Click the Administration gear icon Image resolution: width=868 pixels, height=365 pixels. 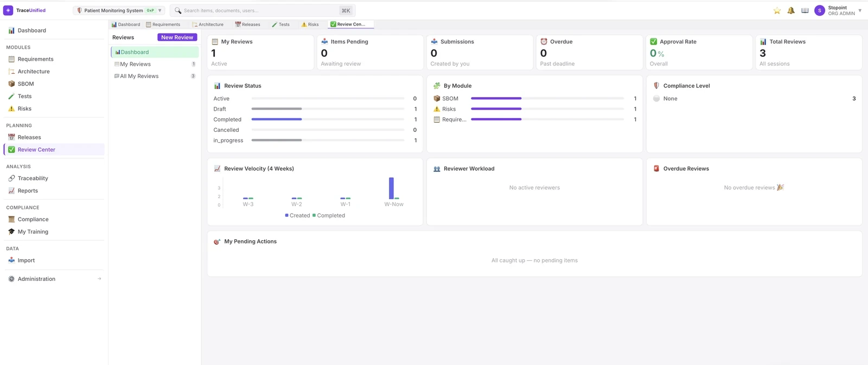click(x=11, y=279)
